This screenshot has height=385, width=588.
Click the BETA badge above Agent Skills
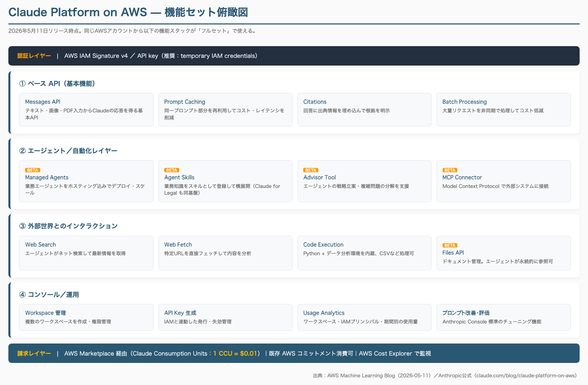pos(172,170)
